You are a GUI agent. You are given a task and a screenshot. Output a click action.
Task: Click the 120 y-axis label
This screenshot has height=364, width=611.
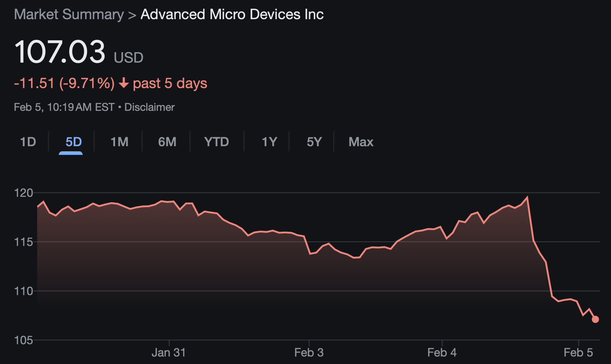tap(23, 193)
